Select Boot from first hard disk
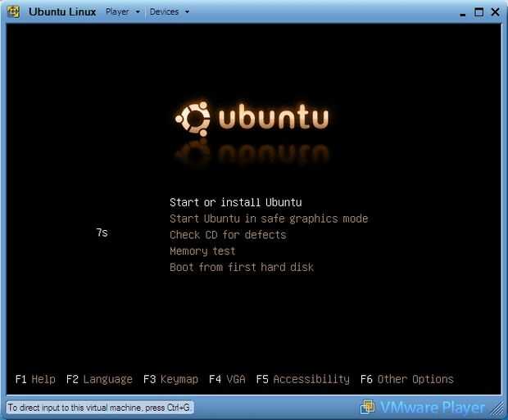Viewport: 508px width, 420px height. (242, 267)
